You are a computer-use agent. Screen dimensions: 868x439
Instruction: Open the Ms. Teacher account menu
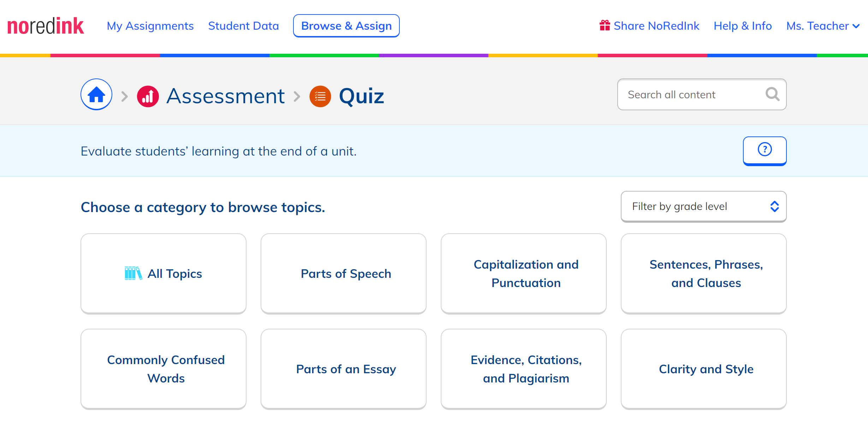tap(823, 26)
